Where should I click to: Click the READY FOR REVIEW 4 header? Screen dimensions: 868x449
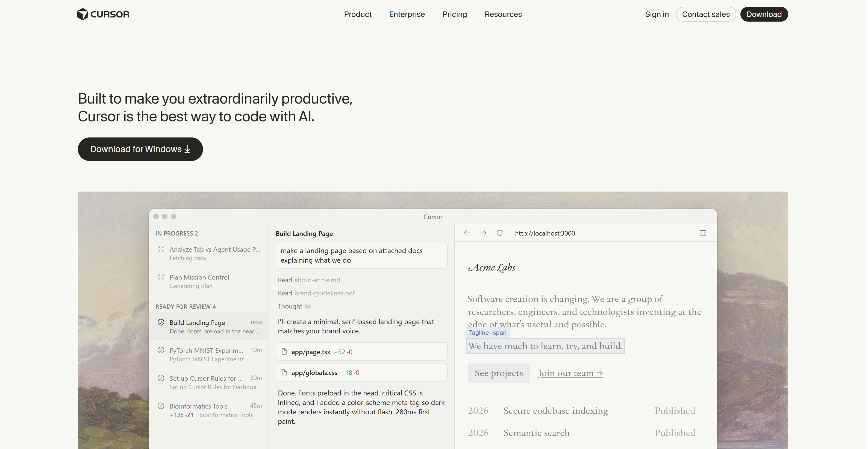pyautogui.click(x=186, y=307)
